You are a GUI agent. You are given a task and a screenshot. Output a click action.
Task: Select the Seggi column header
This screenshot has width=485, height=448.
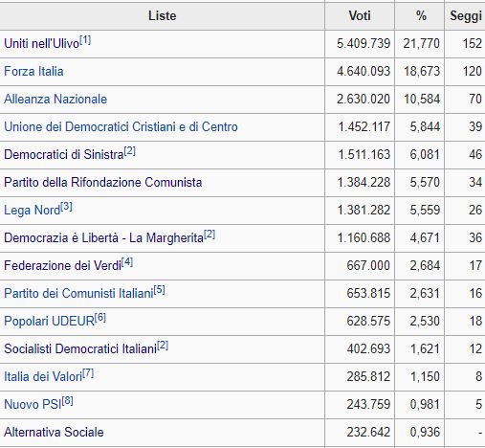pyautogui.click(x=466, y=16)
